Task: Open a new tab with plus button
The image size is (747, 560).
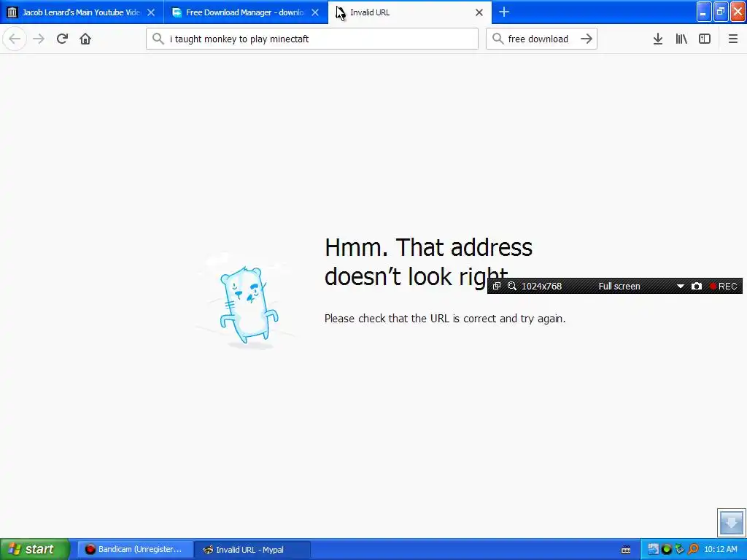Action: pyautogui.click(x=504, y=12)
